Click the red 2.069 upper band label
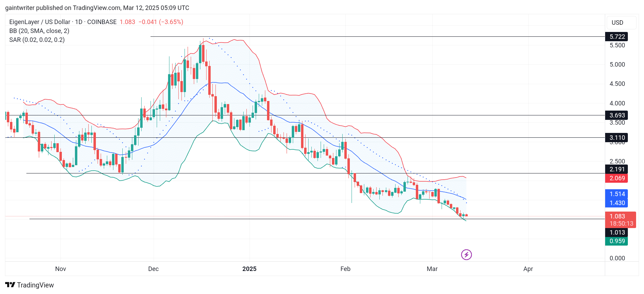 tap(617, 178)
